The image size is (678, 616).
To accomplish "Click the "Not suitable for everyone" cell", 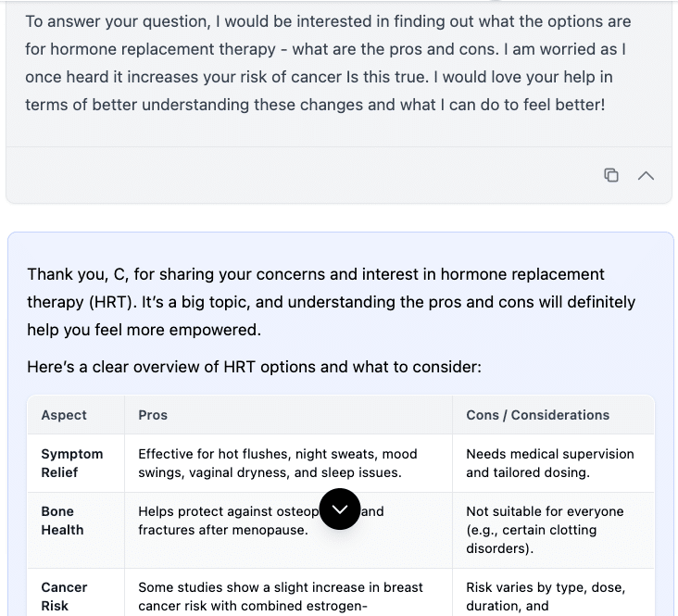I will coord(545,530).
